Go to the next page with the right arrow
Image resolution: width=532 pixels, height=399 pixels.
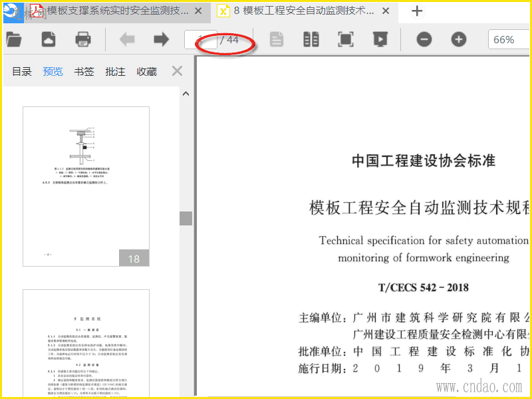pos(161,39)
